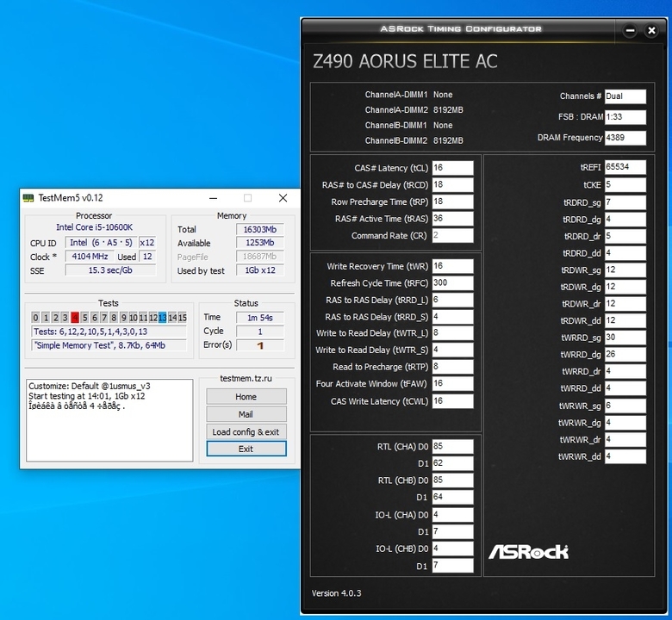
Task: Click the Version 4.0.3 label
Action: pos(336,593)
